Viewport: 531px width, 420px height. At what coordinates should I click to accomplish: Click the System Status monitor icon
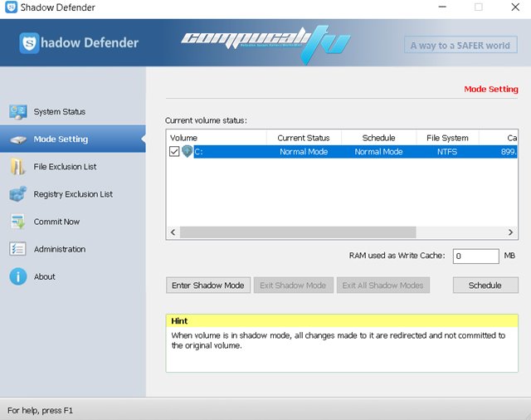click(18, 112)
